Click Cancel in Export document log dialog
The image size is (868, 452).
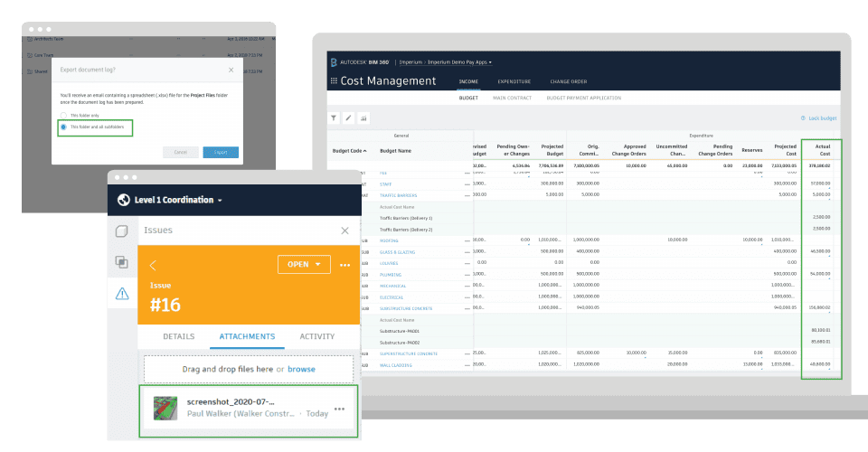tap(181, 152)
